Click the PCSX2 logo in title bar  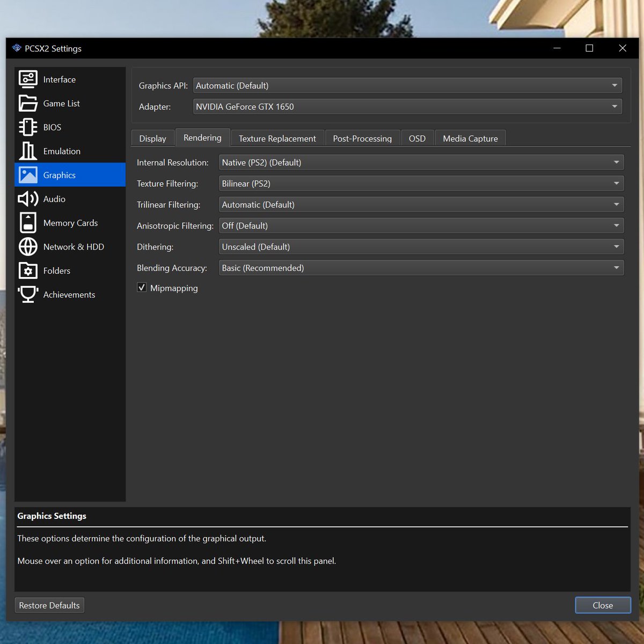tap(17, 48)
